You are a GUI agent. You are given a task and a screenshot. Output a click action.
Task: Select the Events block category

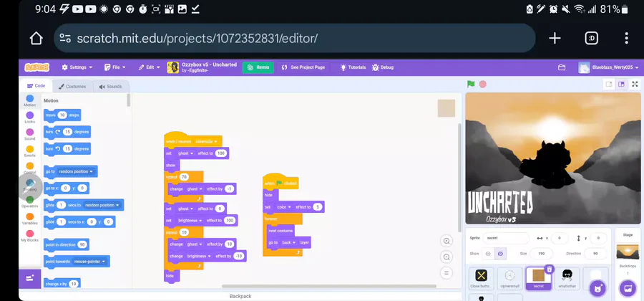(29, 151)
